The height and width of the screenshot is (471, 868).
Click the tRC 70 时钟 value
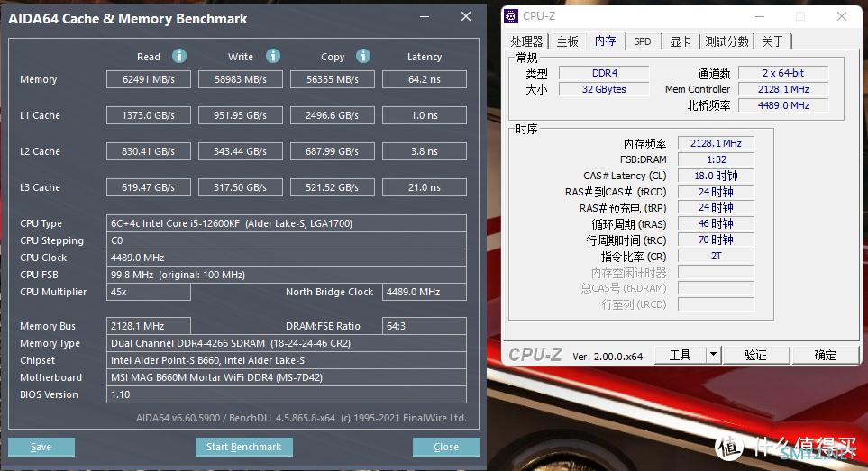717,240
